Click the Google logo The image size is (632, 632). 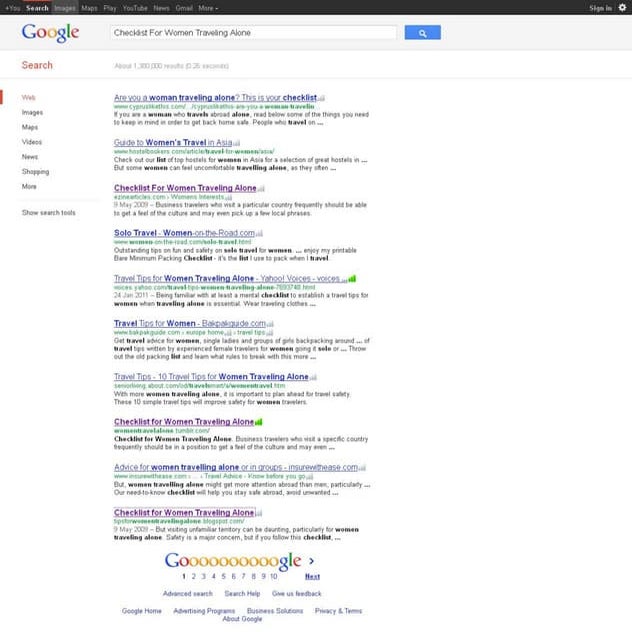coord(50,33)
